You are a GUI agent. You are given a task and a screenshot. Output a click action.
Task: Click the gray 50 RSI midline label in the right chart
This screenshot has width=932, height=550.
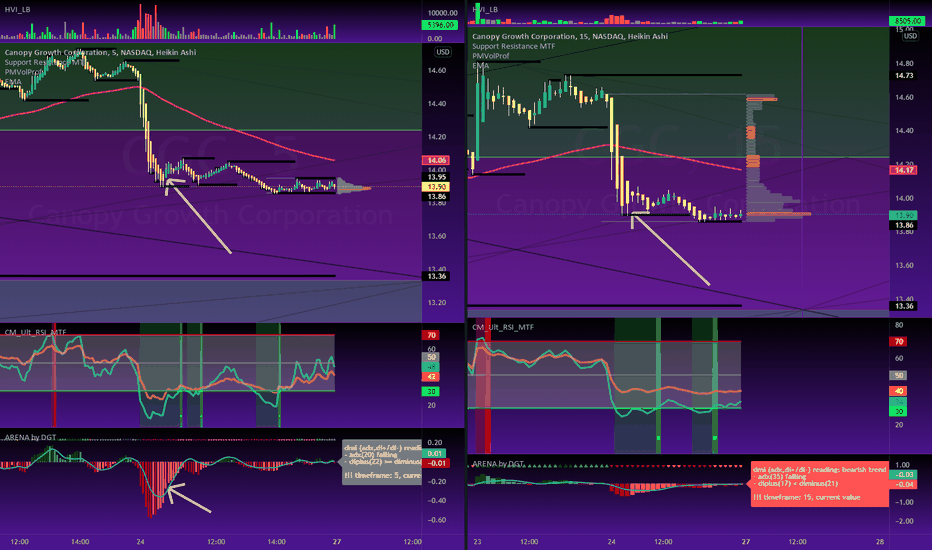coord(898,376)
